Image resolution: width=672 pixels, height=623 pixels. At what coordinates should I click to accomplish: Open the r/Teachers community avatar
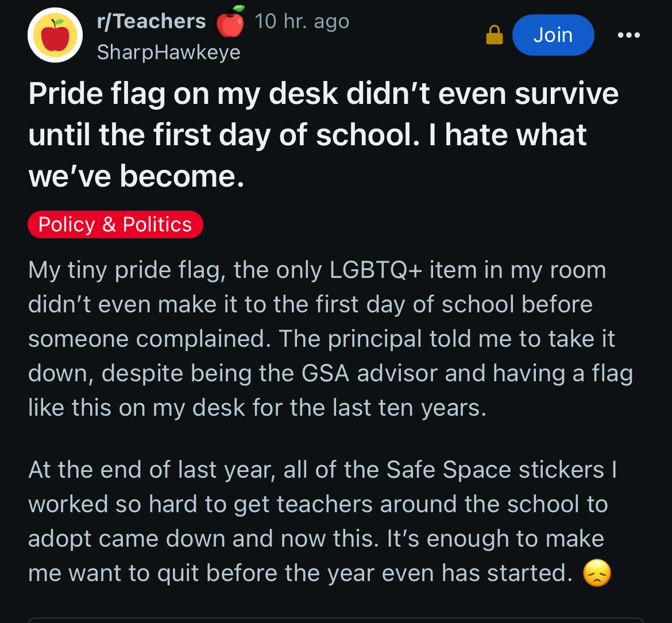tap(55, 35)
